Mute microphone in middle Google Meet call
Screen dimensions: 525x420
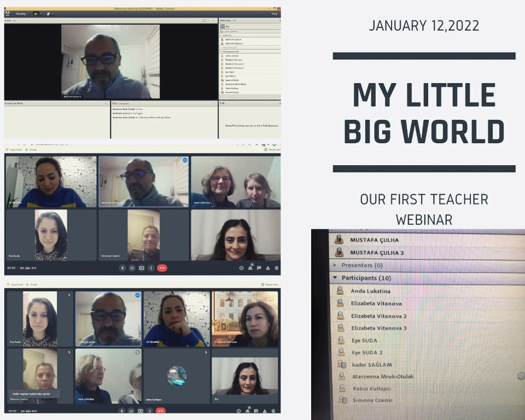122,268
